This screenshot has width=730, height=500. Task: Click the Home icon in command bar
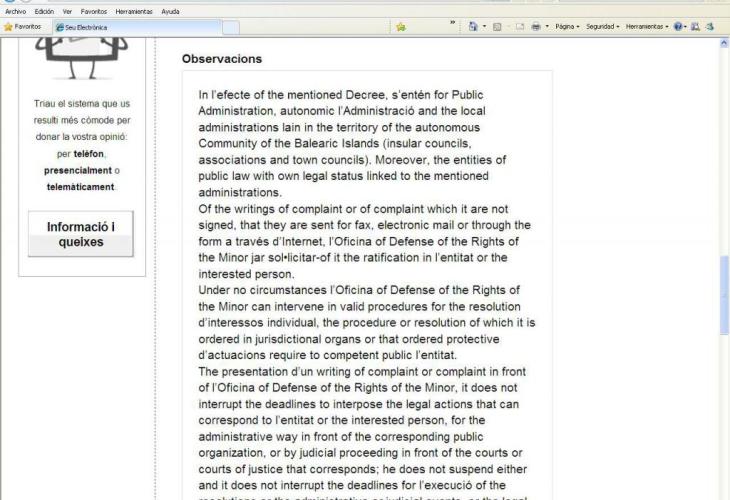(x=471, y=28)
